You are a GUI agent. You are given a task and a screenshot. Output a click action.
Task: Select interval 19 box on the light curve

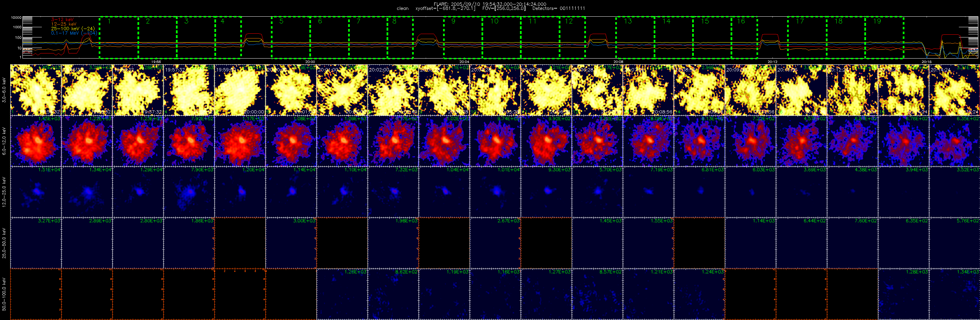coord(884,37)
